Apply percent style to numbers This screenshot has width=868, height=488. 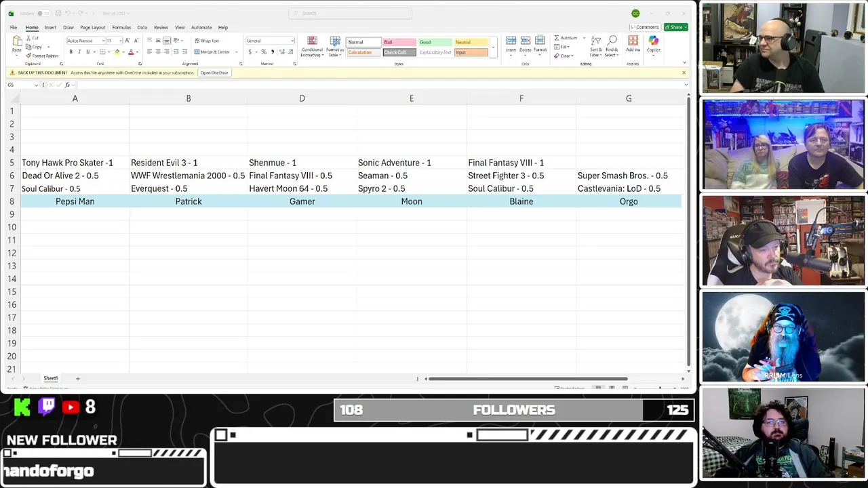point(263,52)
